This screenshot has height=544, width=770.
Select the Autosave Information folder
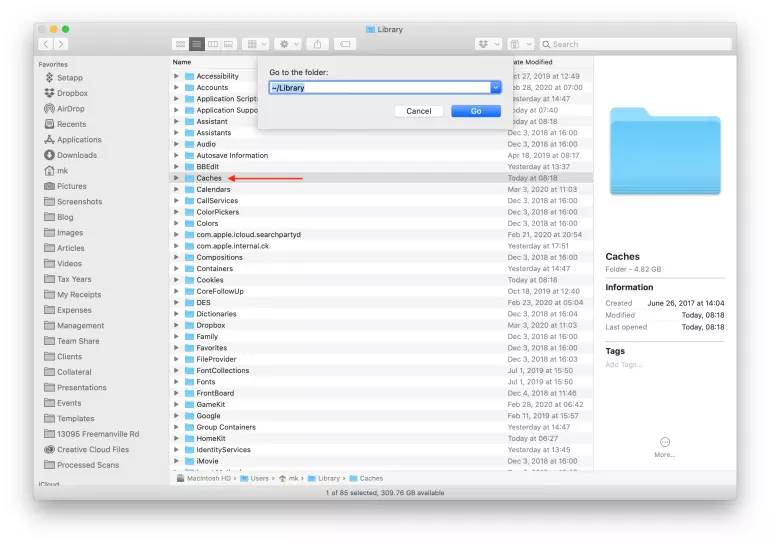pyautogui.click(x=232, y=155)
